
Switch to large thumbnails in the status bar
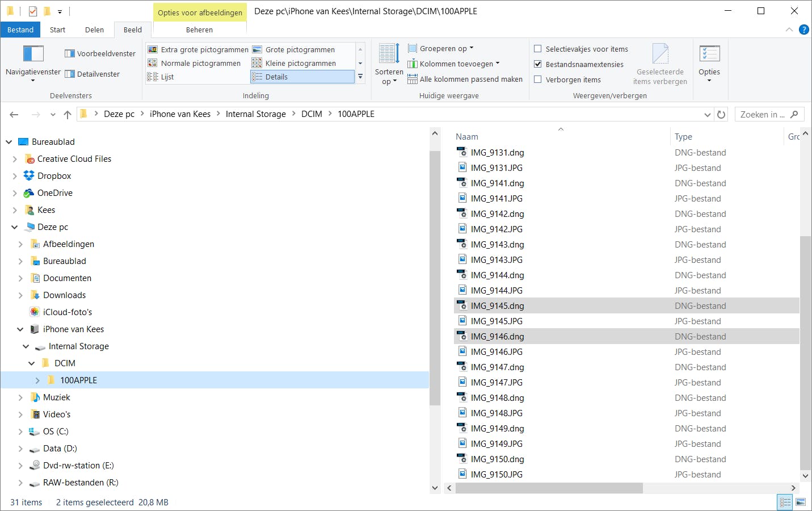tap(801, 502)
